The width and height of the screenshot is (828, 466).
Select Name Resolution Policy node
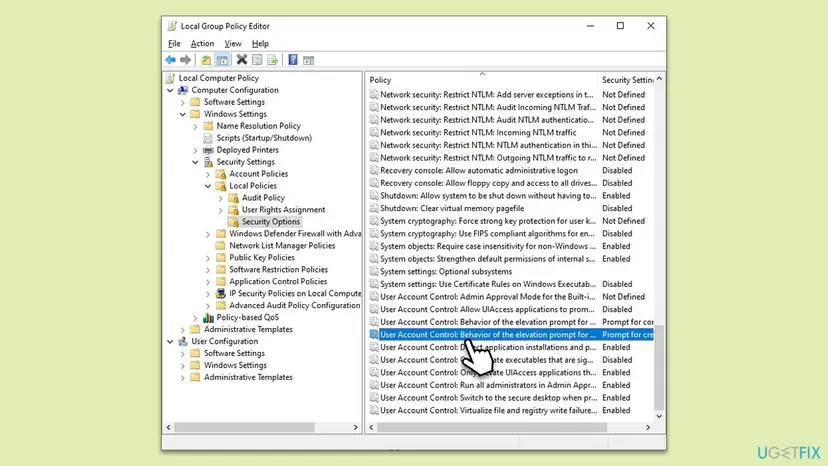coord(258,126)
